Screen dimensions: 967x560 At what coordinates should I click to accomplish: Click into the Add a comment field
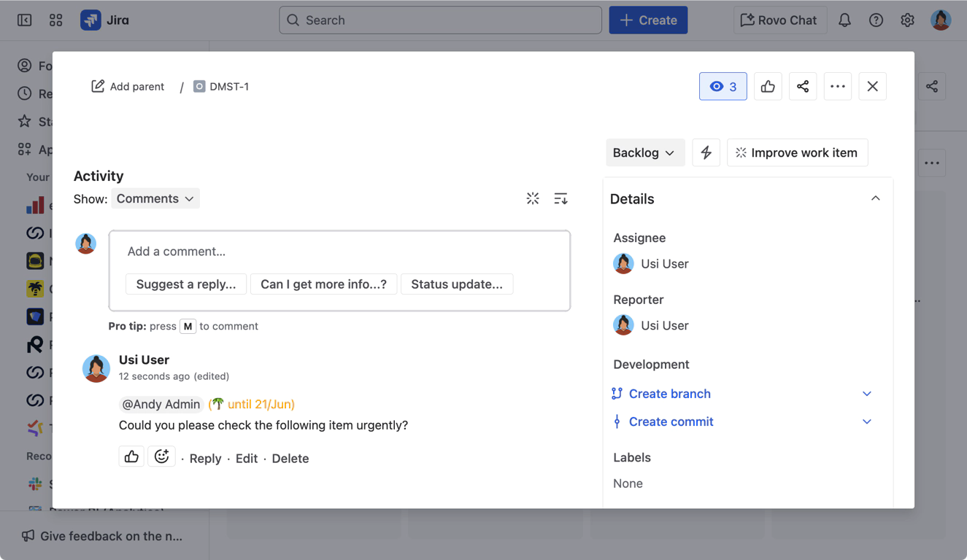(339, 252)
